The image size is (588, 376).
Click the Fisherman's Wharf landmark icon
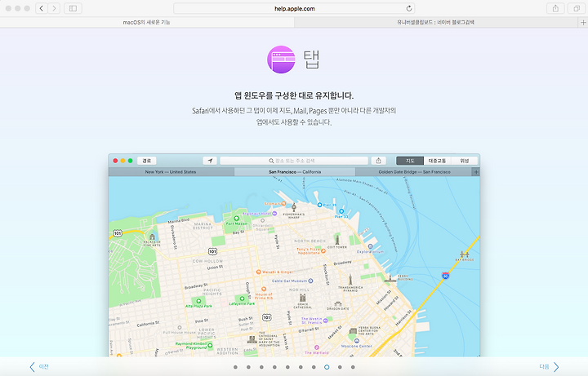[294, 207]
